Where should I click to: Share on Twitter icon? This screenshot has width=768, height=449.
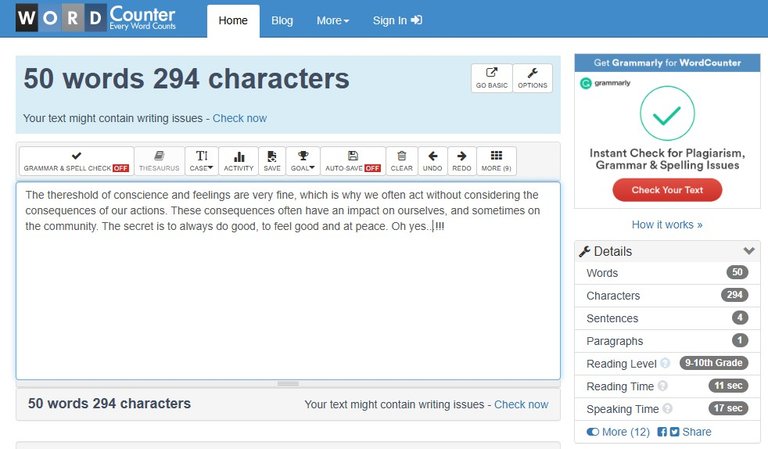tap(674, 432)
